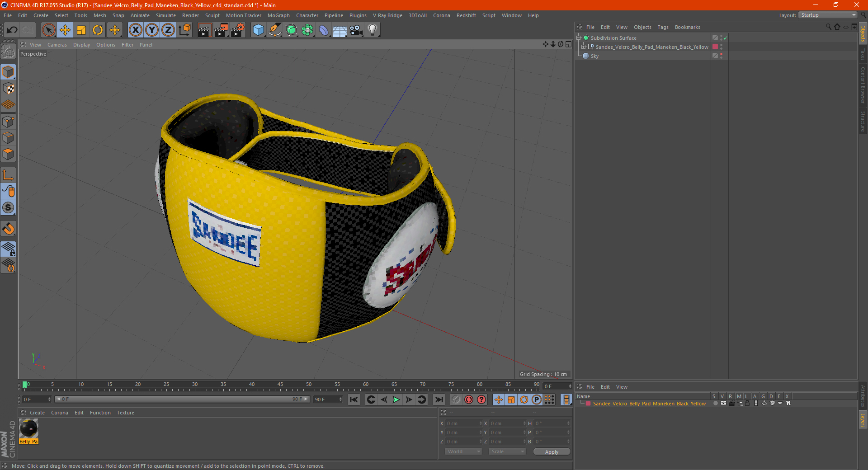Add a Cube primitive object
Image resolution: width=868 pixels, height=470 pixels.
tap(258, 30)
